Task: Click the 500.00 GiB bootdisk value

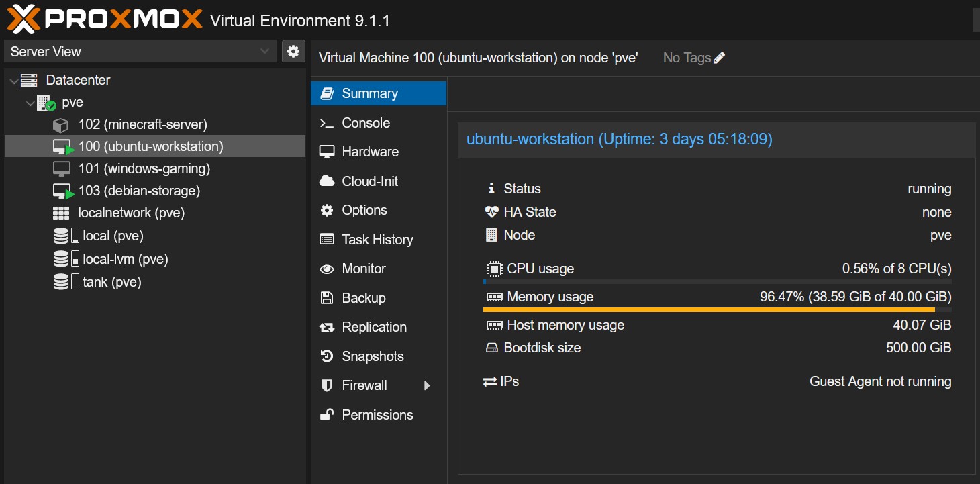Action: tap(918, 348)
